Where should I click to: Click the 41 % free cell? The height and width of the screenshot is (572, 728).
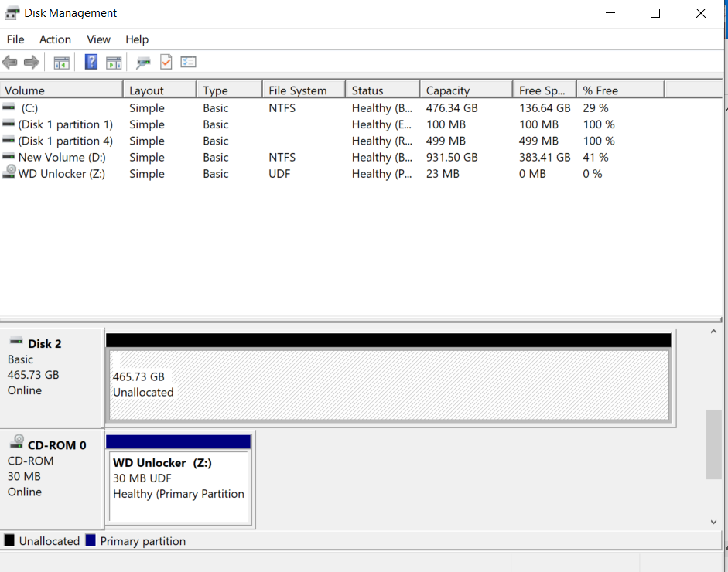click(596, 157)
